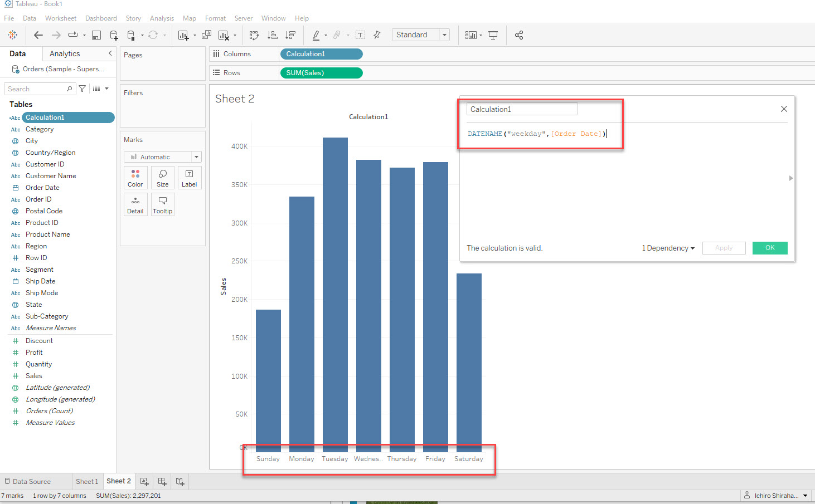Toggle the Highlight pen tool
Viewport: 815px width, 504px height.
(x=316, y=35)
